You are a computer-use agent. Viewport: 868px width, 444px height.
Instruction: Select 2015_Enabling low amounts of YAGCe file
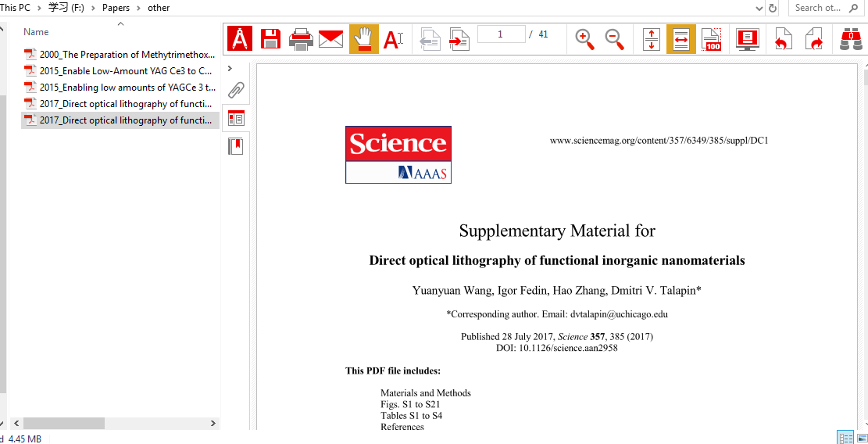tap(120, 87)
